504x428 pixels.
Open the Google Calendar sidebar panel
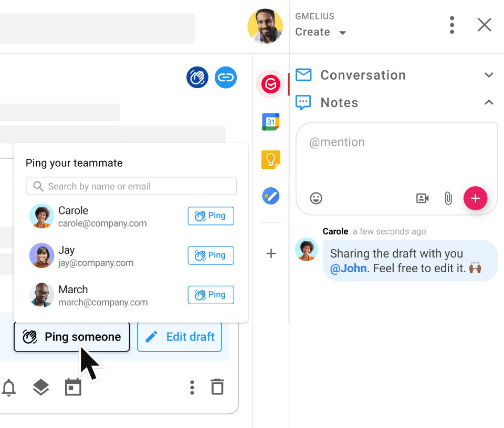coord(270,121)
